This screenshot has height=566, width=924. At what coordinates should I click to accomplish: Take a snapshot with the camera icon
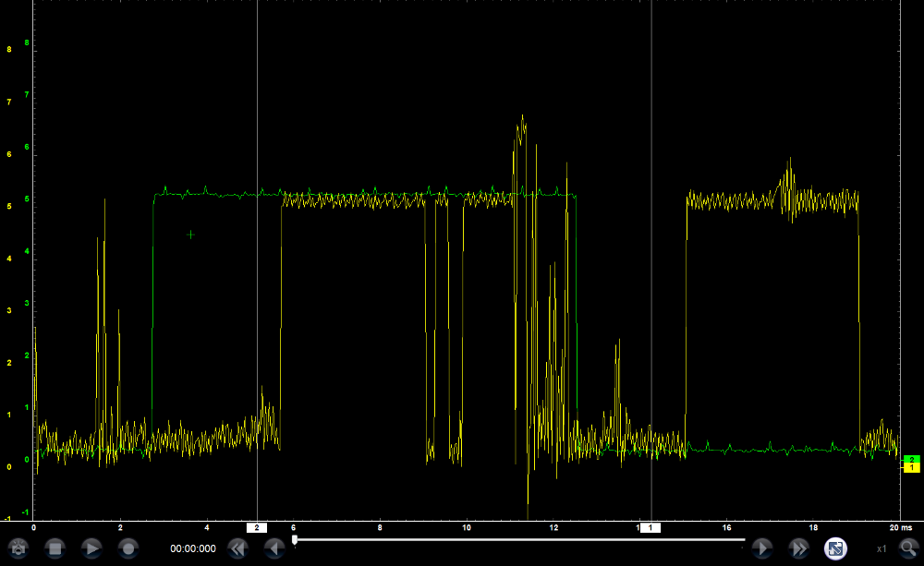click(18, 548)
